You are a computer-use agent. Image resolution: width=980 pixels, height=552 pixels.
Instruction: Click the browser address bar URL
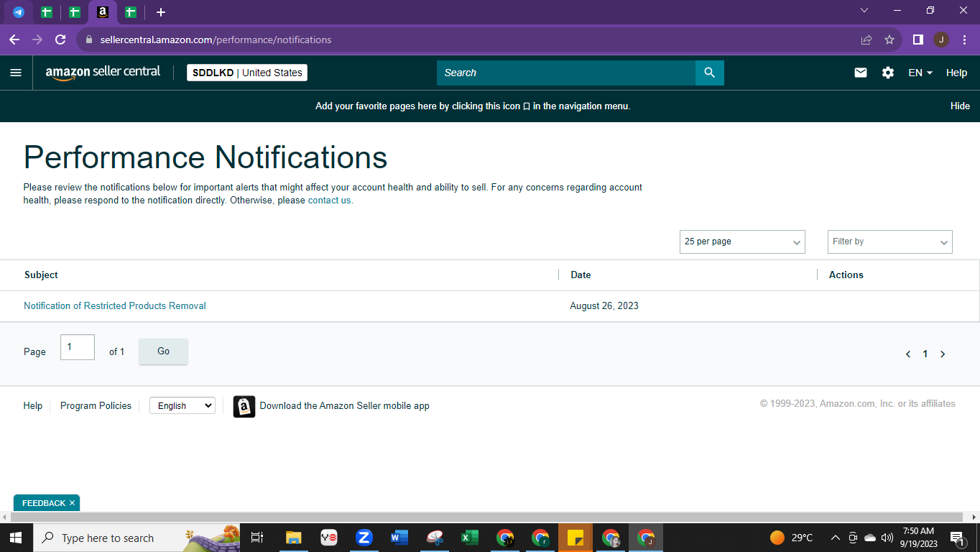coord(216,40)
